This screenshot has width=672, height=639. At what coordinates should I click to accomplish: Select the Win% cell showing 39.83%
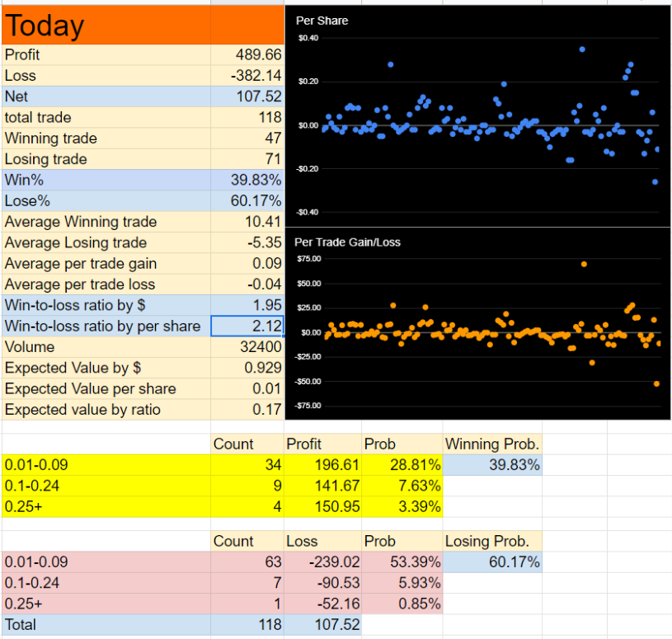pos(247,180)
